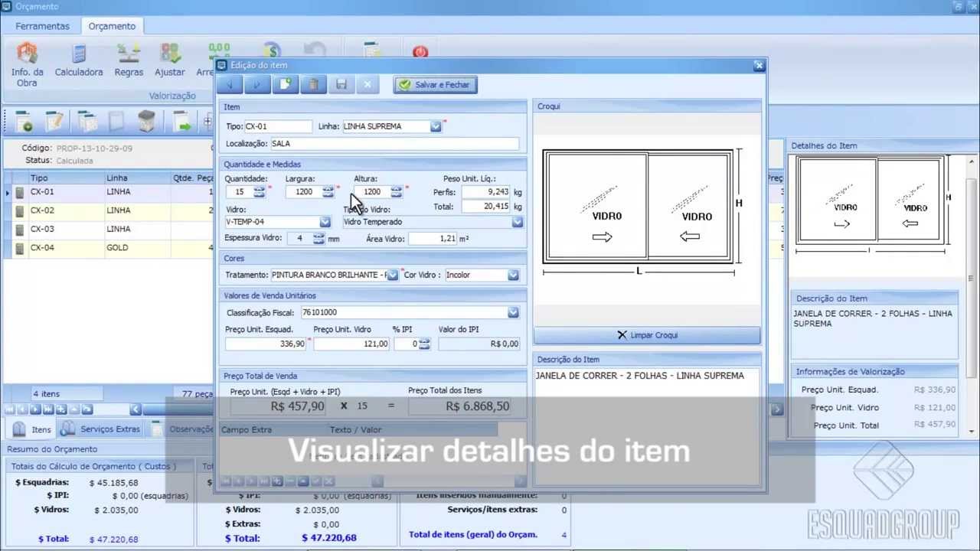The height and width of the screenshot is (551, 980).
Task: Click the Largura value 1200 field
Action: coord(304,192)
